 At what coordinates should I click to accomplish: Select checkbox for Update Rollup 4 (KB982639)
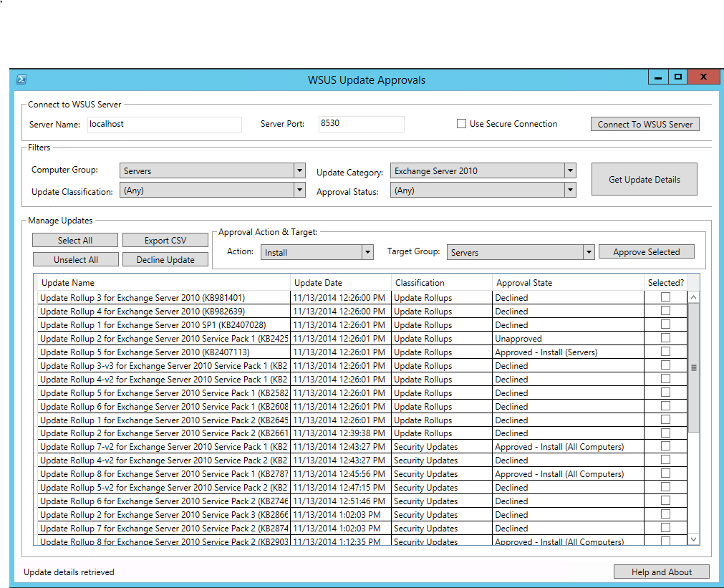click(665, 311)
